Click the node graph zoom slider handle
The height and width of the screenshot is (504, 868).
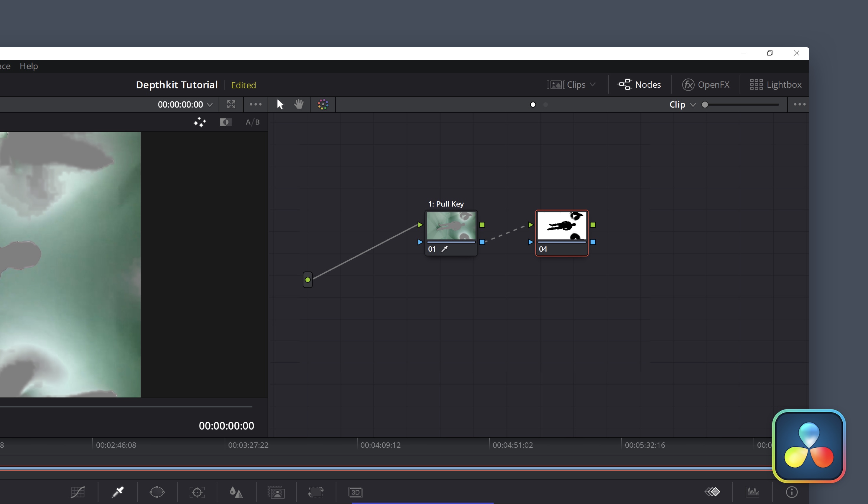tap(705, 104)
